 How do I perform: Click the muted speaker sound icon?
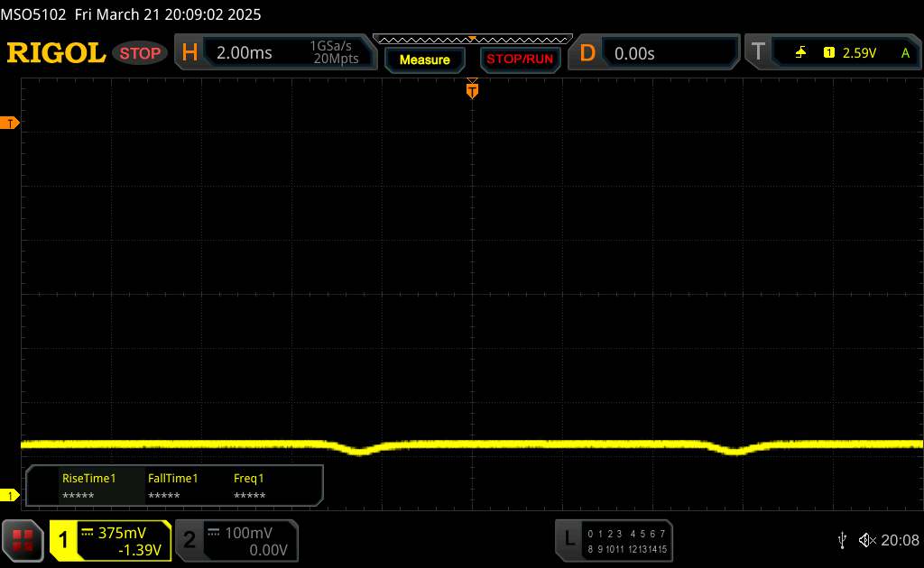(x=867, y=540)
